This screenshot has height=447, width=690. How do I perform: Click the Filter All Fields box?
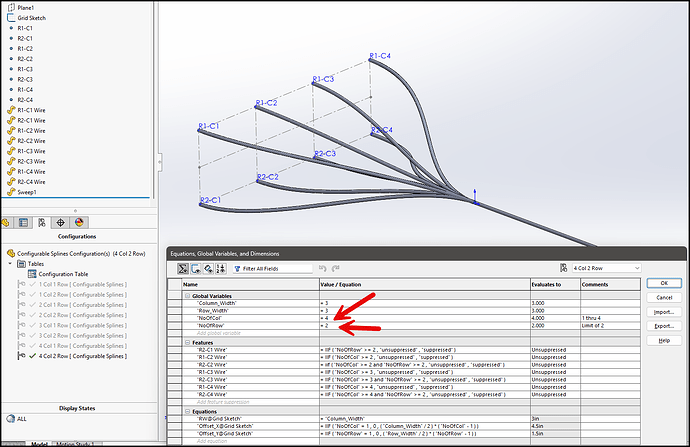(x=273, y=268)
